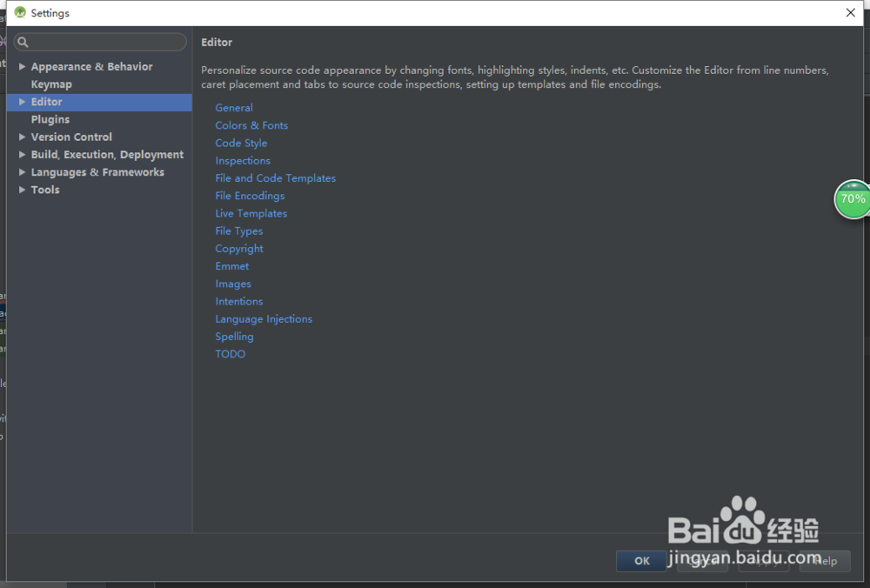The width and height of the screenshot is (870, 588).
Task: Open the TODO settings
Action: 230,354
